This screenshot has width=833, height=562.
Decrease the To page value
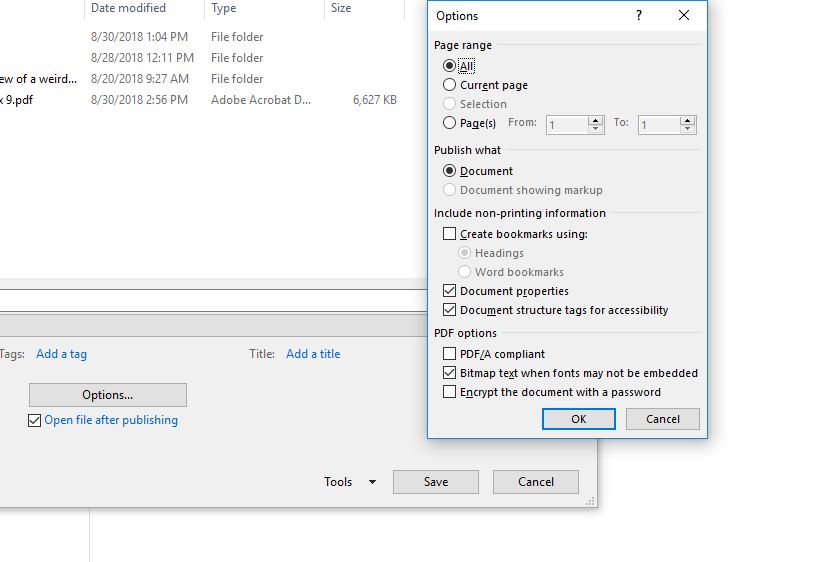click(687, 129)
